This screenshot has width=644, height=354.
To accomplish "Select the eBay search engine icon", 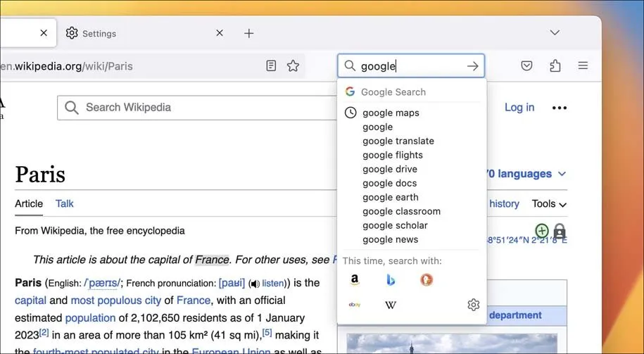I will [355, 305].
